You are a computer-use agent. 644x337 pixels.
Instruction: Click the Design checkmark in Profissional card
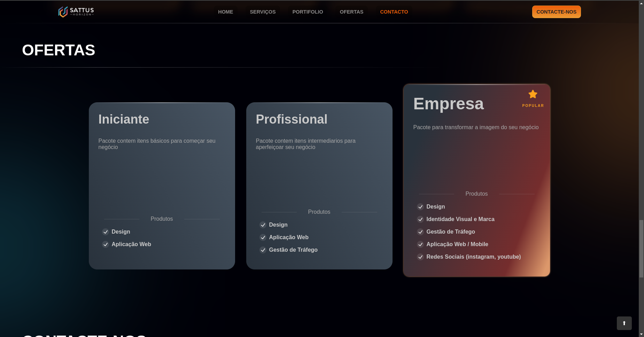tap(263, 225)
